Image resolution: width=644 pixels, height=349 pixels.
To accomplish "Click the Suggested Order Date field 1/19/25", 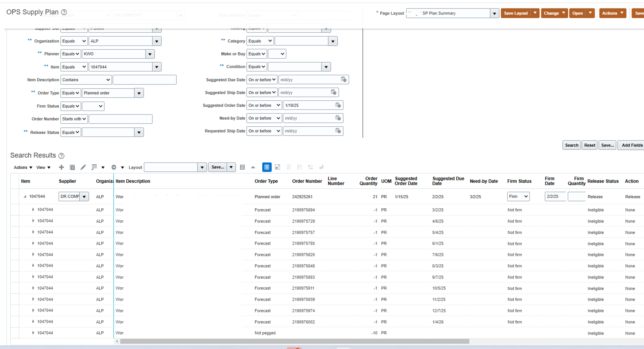I will (309, 105).
